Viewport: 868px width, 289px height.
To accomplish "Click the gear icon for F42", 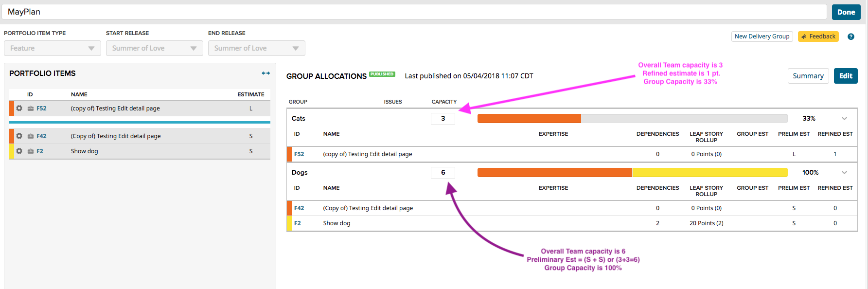I will point(19,136).
